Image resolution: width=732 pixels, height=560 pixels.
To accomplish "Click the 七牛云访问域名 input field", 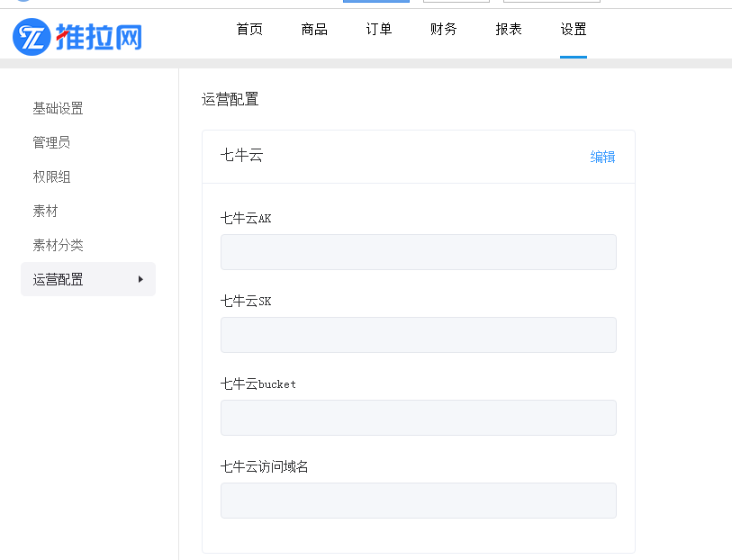I will pyautogui.click(x=419, y=501).
